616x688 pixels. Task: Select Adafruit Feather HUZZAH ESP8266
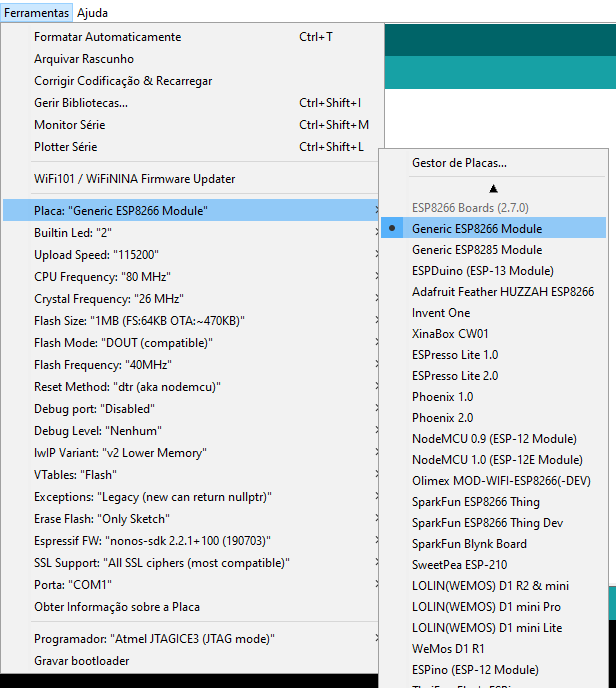[x=494, y=292]
